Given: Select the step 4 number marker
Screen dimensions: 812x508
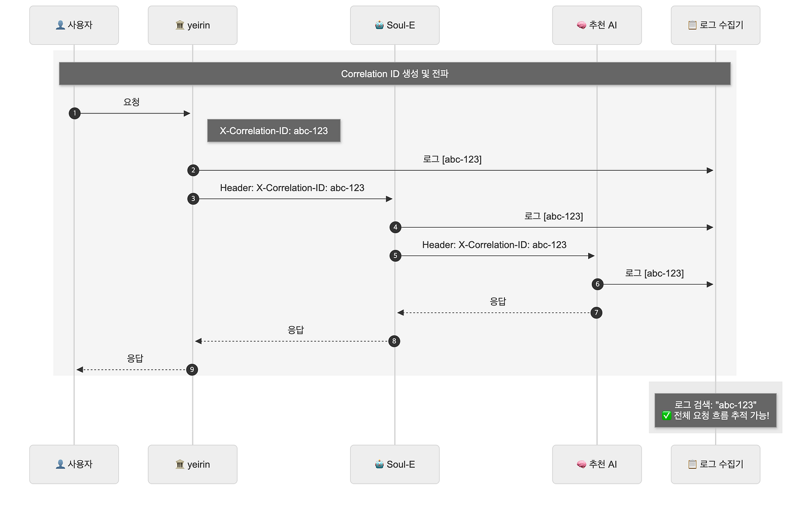Looking at the screenshot, I should pyautogui.click(x=395, y=227).
